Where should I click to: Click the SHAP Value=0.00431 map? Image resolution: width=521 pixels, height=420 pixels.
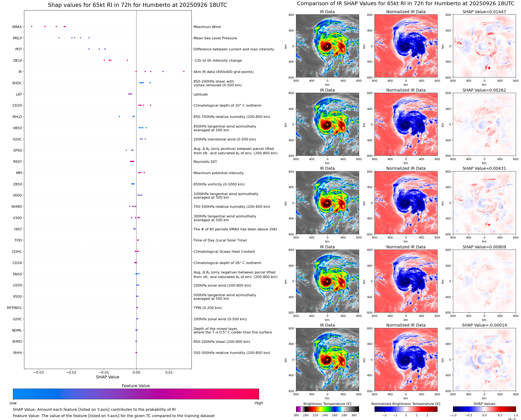[484, 203]
